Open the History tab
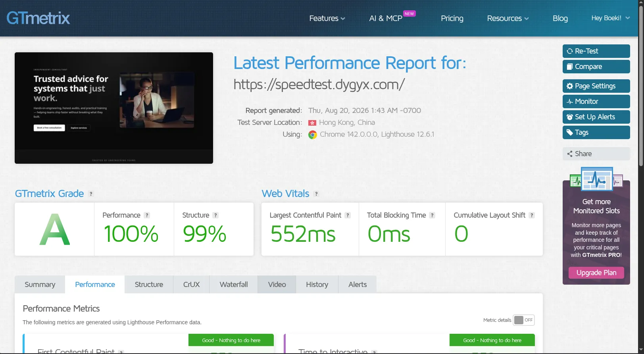Image resolution: width=644 pixels, height=354 pixels. (x=317, y=285)
